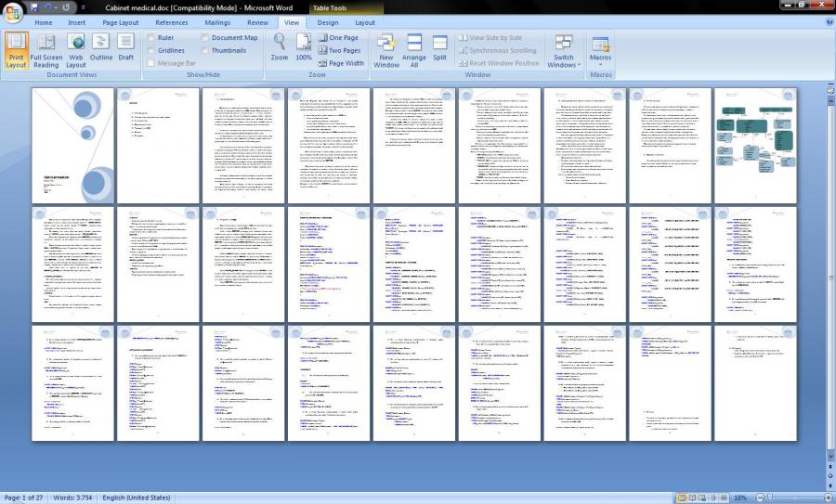Open a New Window
This screenshot has width=836, height=504.
click(386, 49)
